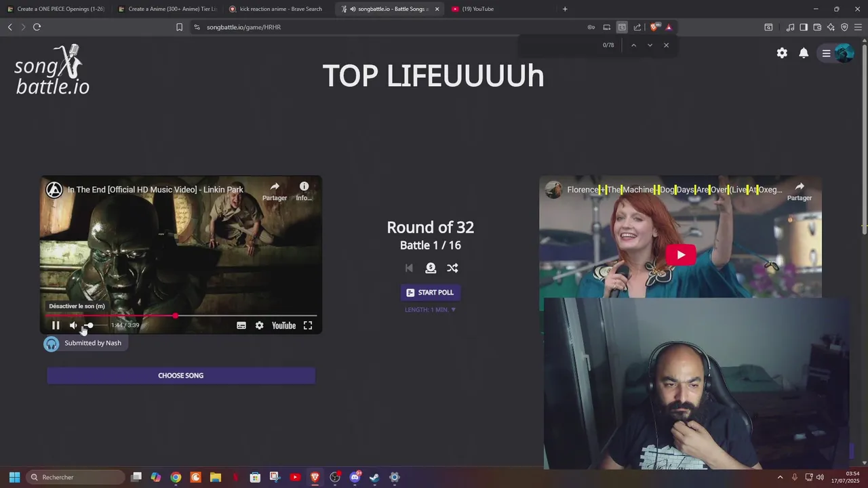Click the middle round-control icon above Start Poll
Image resolution: width=868 pixels, height=488 pixels.
431,268
